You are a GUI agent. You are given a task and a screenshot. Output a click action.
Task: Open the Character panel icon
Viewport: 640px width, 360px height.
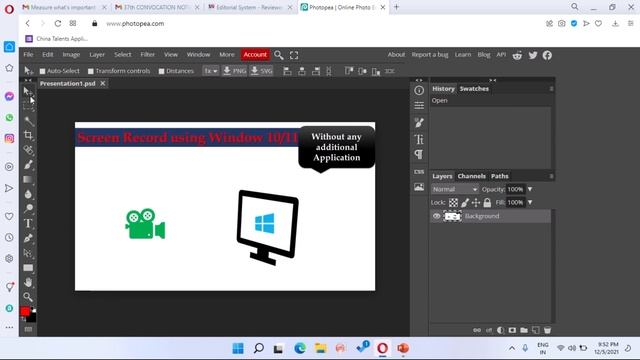pyautogui.click(x=419, y=139)
